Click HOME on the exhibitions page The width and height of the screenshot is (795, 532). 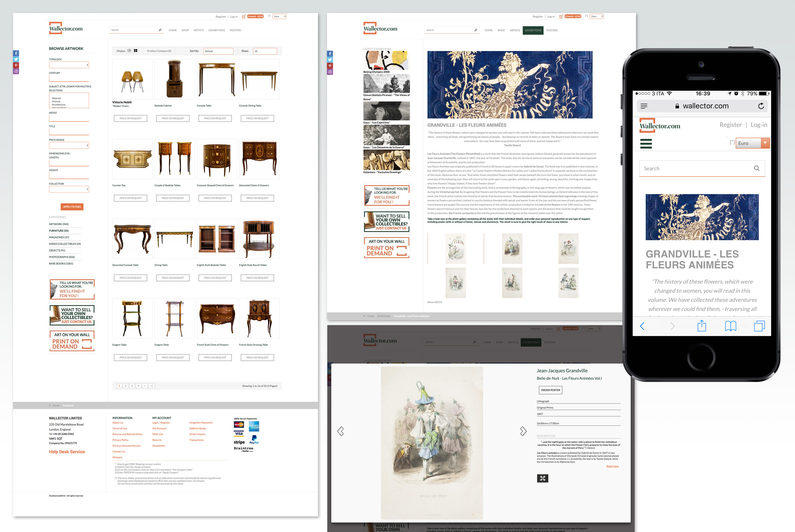pos(489,30)
